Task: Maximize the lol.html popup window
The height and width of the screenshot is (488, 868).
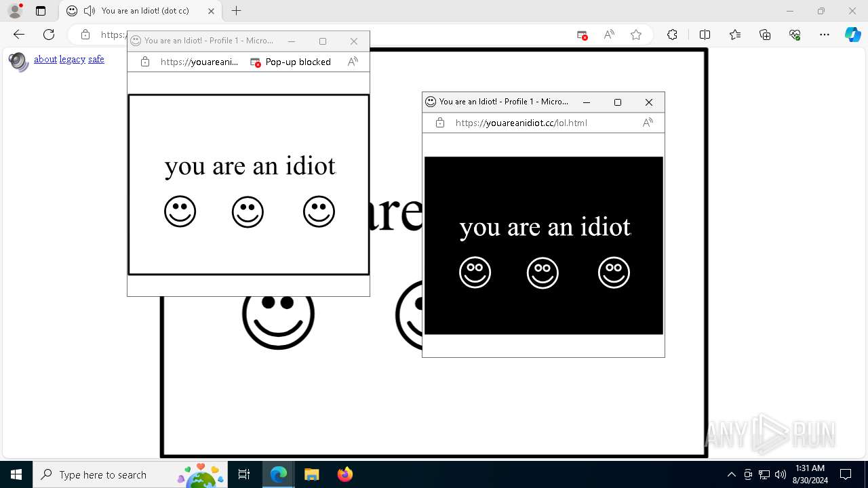Action: point(618,102)
